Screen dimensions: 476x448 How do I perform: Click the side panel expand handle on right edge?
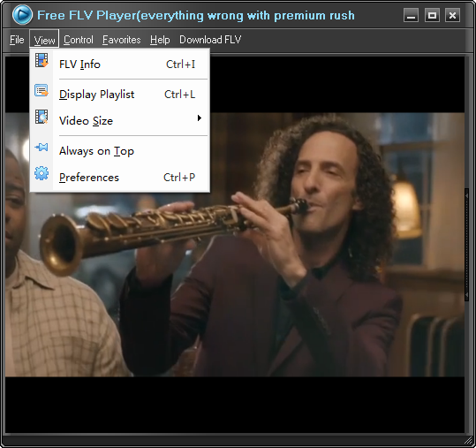[467, 245]
